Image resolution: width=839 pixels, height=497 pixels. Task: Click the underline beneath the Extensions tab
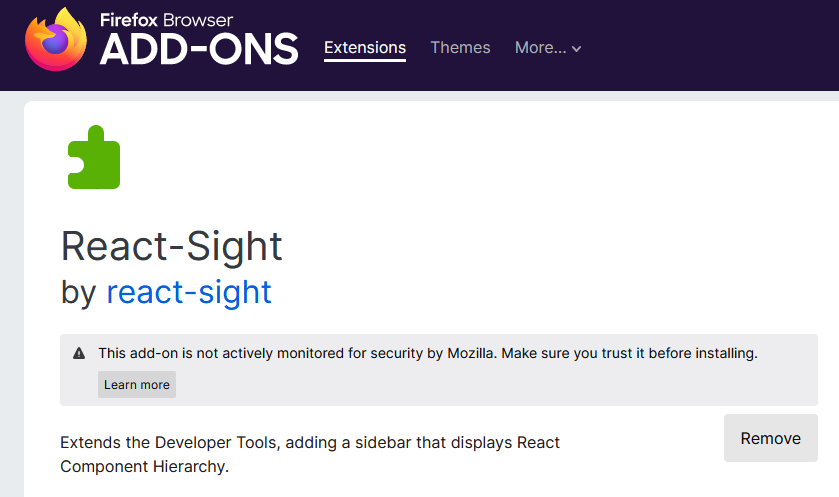(365, 61)
